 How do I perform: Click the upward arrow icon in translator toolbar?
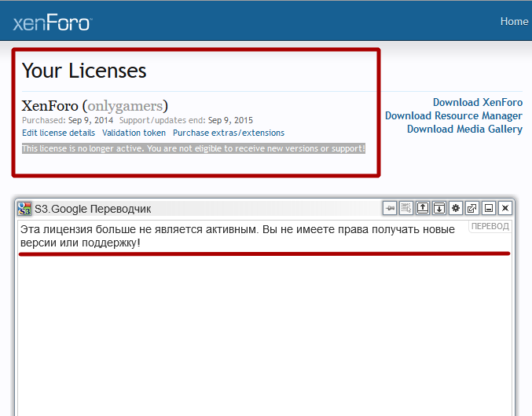423,208
